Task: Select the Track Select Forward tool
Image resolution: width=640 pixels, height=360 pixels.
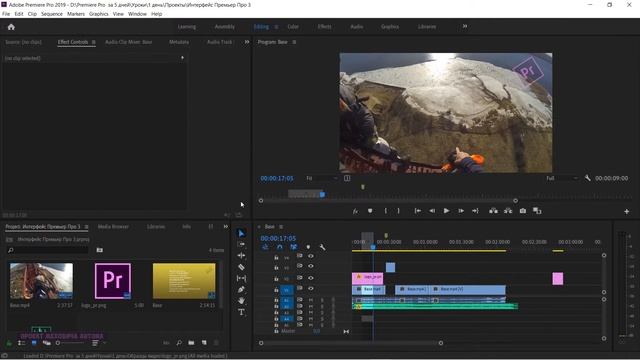Action: pos(241,244)
